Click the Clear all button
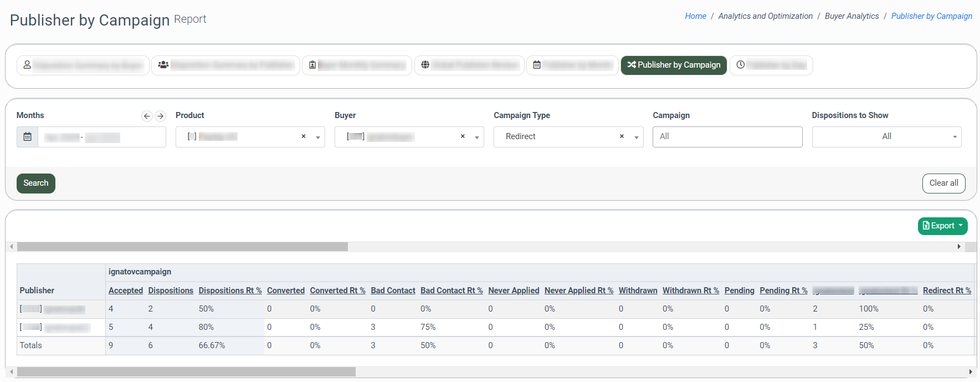980x382 pixels. tap(943, 184)
